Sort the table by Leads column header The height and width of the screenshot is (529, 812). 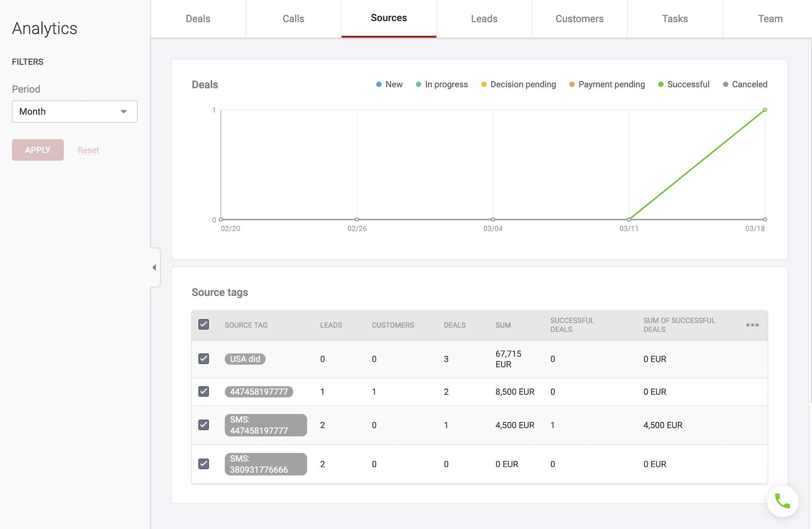click(331, 325)
